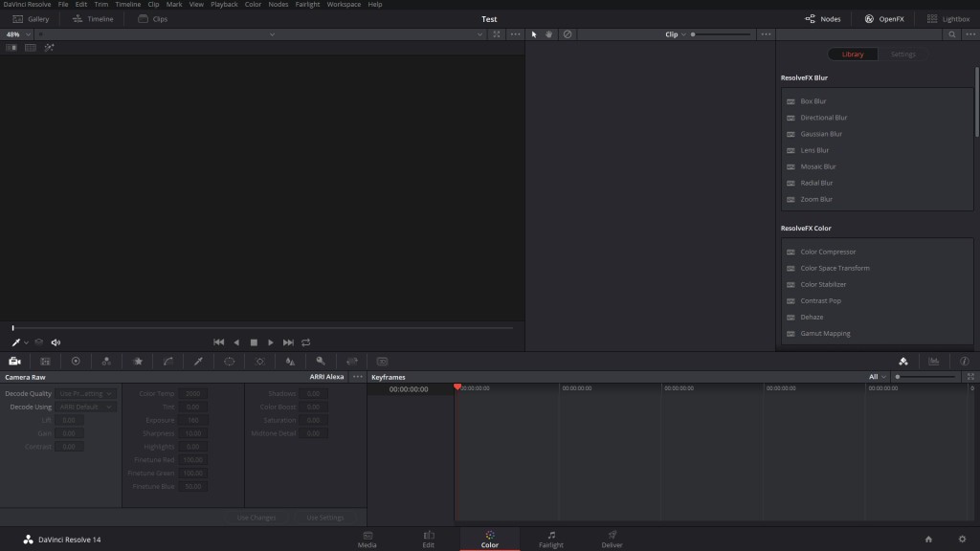
Task: Select Gaussian Blur from the library
Action: click(820, 134)
